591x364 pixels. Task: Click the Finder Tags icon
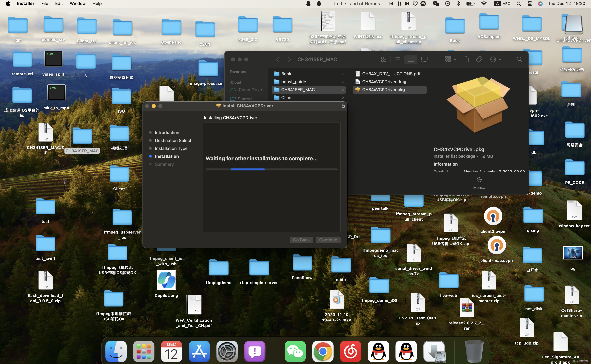coord(479,59)
